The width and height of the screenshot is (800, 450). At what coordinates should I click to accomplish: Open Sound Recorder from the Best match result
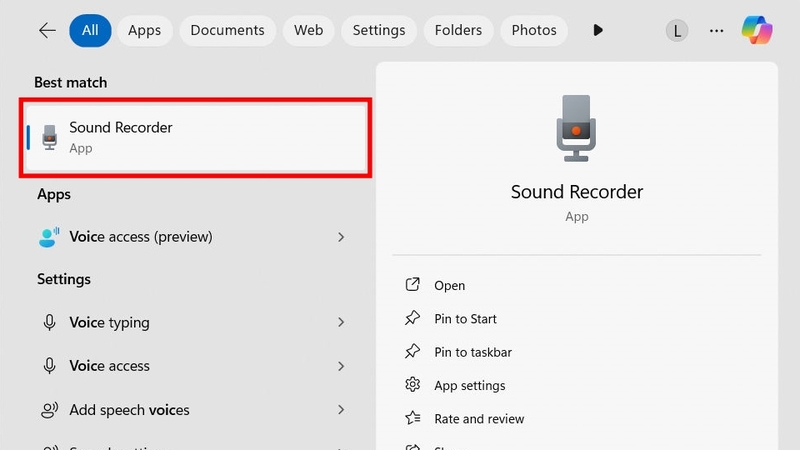point(196,138)
